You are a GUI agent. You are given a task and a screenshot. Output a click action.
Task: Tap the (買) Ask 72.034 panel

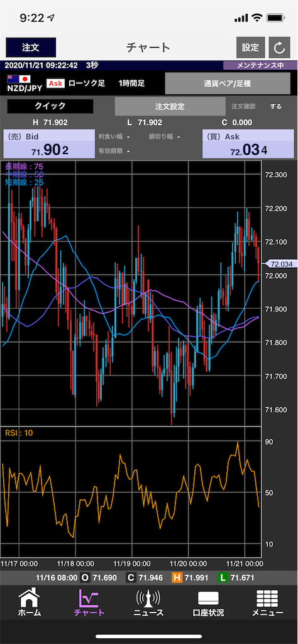249,144
